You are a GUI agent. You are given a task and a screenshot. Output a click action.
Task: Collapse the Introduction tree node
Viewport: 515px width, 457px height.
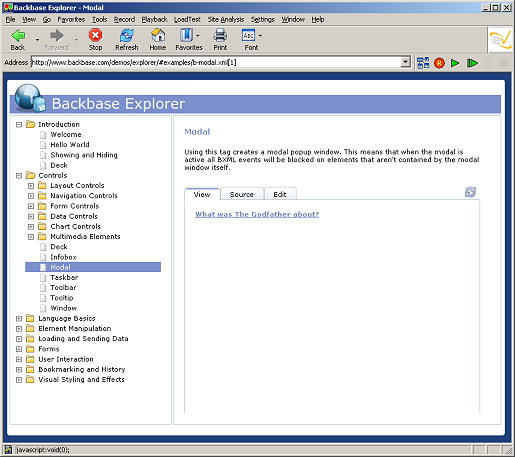[19, 125]
